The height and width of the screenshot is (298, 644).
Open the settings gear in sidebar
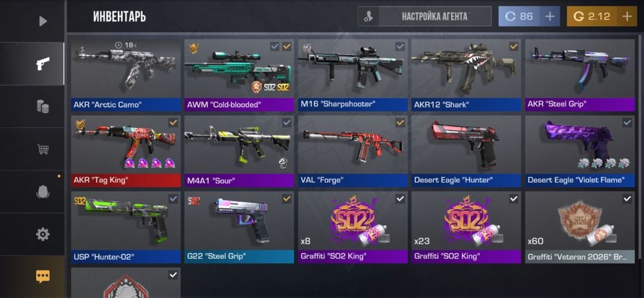[43, 234]
